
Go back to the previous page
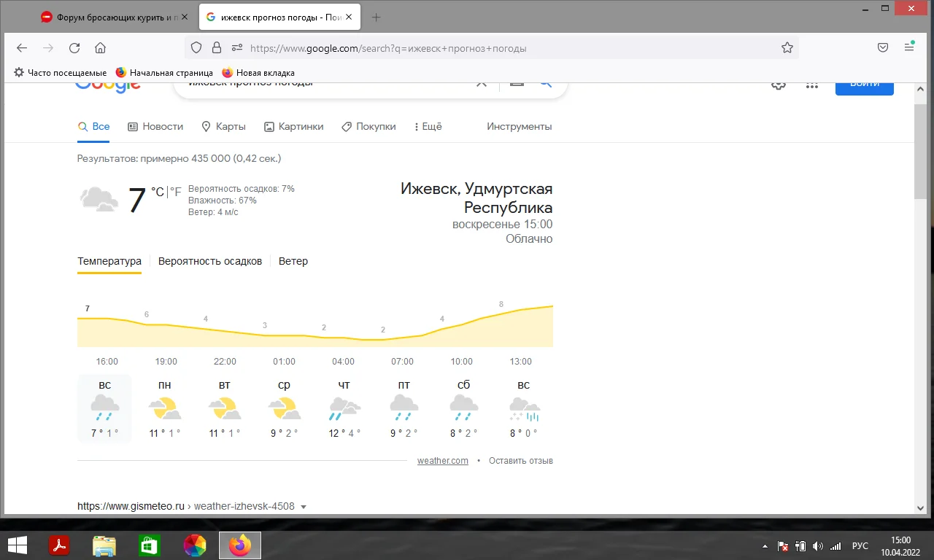[x=22, y=48]
